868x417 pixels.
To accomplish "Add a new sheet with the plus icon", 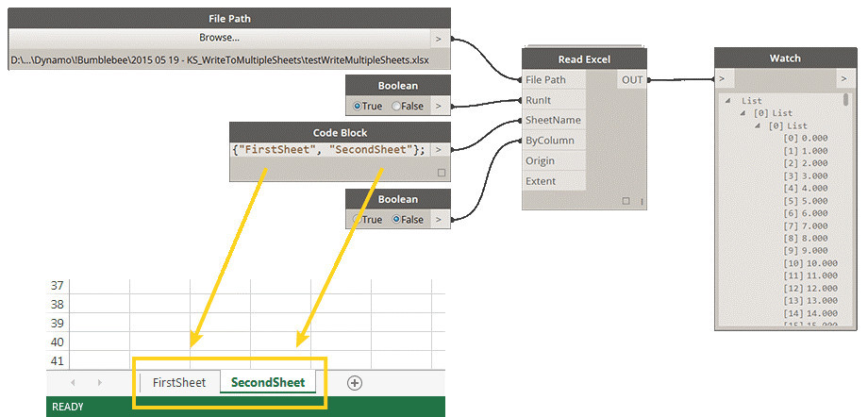I will [x=355, y=383].
